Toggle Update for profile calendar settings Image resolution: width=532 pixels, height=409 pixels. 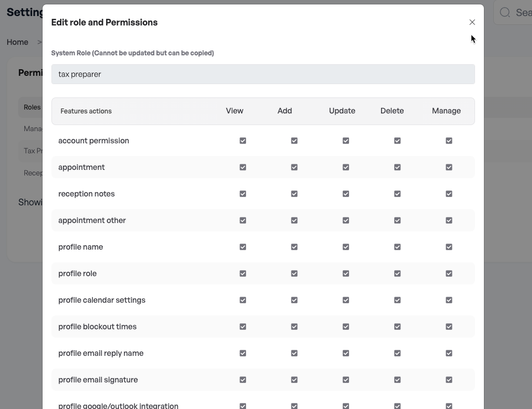pyautogui.click(x=346, y=300)
